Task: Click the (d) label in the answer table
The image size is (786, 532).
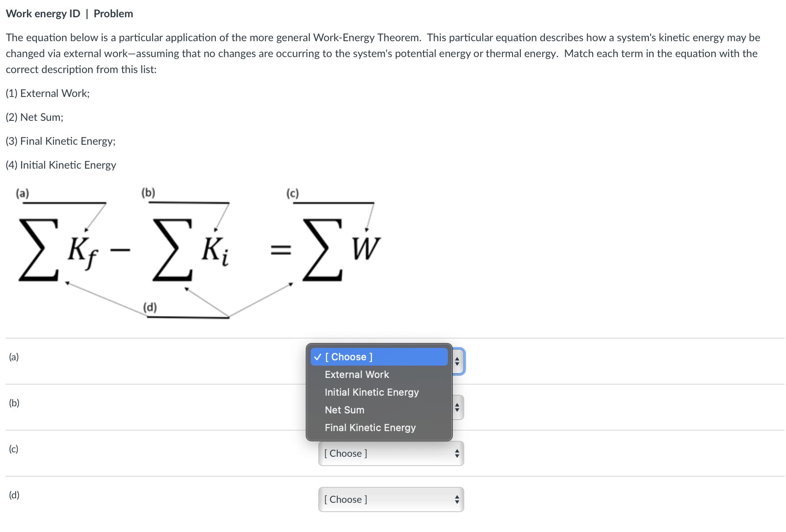Action: [14, 495]
